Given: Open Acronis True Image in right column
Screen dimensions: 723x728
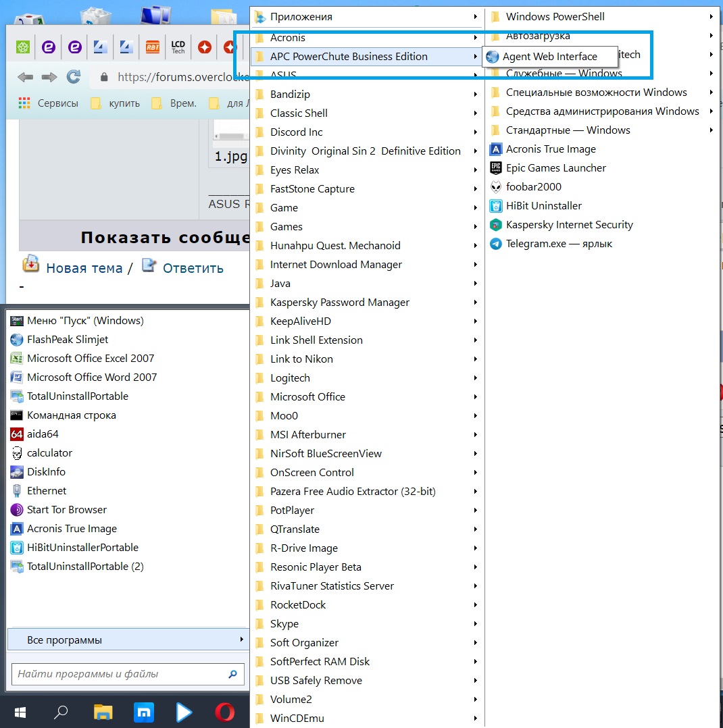Looking at the screenshot, I should [543, 149].
